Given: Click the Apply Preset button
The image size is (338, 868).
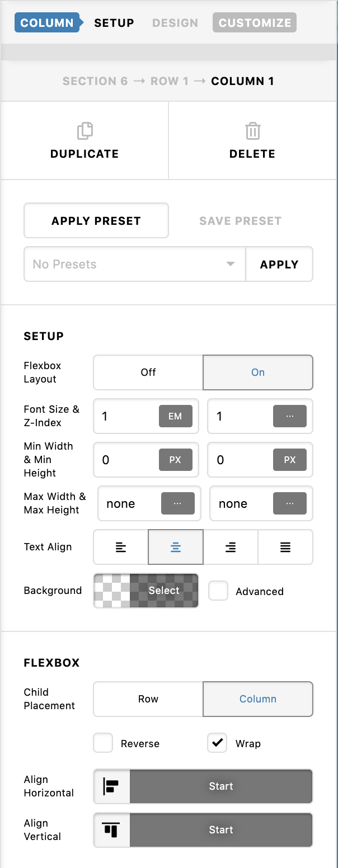Looking at the screenshot, I should click(x=96, y=220).
